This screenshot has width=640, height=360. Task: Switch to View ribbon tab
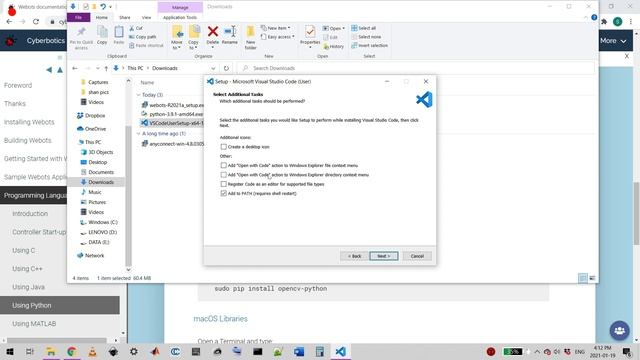(x=146, y=18)
